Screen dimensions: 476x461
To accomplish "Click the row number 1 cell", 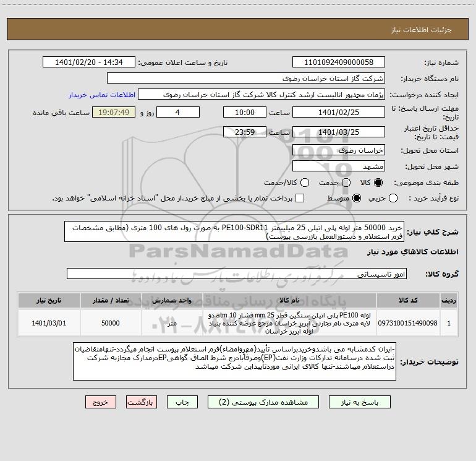I will 449,323.
